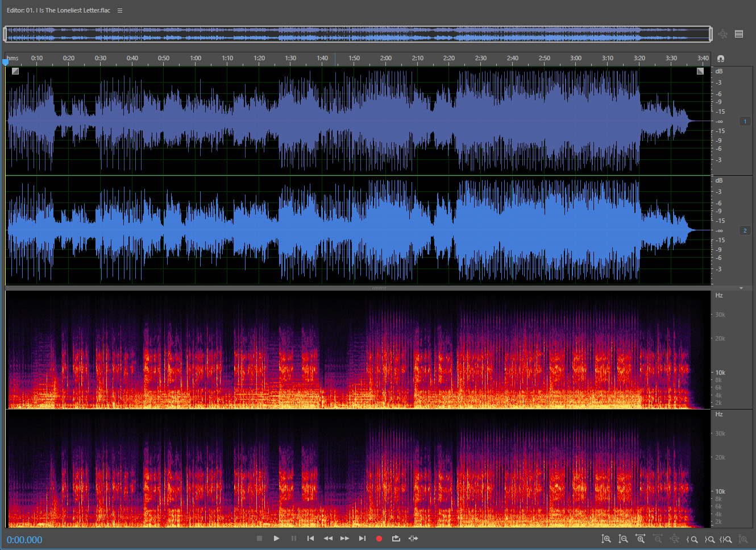The height and width of the screenshot is (550, 756).
Task: Move playhead to next marker
Action: pyautogui.click(x=362, y=538)
